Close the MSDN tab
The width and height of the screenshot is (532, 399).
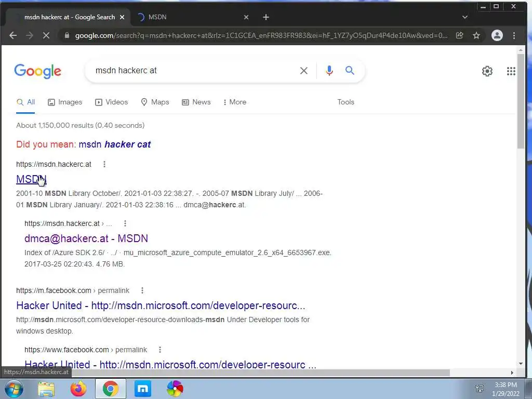point(246,17)
